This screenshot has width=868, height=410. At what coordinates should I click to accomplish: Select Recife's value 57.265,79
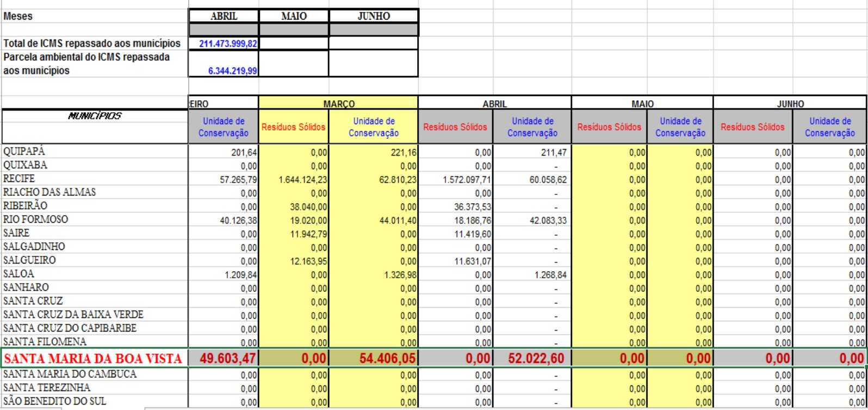point(238,180)
